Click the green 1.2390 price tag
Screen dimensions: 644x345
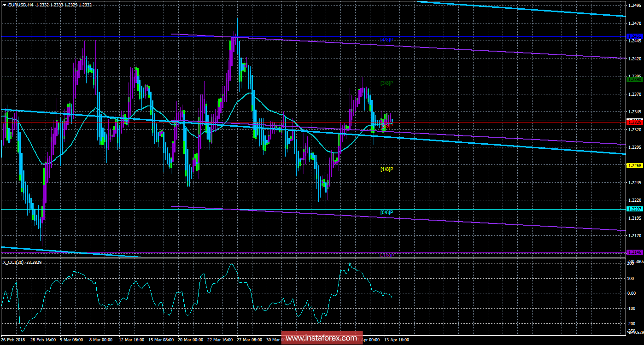[x=634, y=79]
